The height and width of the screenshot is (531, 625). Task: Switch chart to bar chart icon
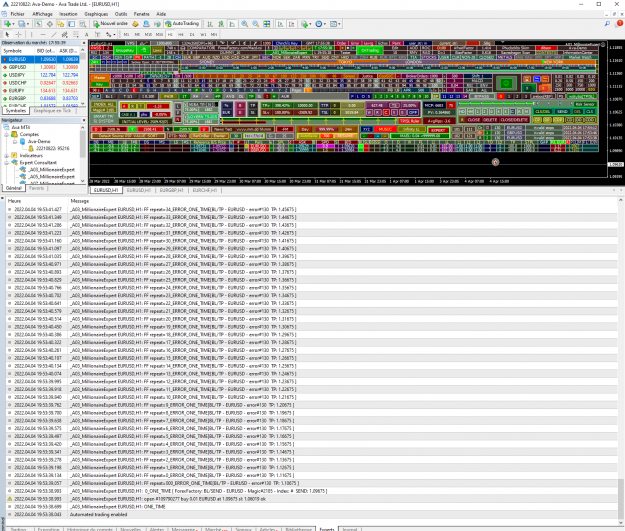[210, 24]
